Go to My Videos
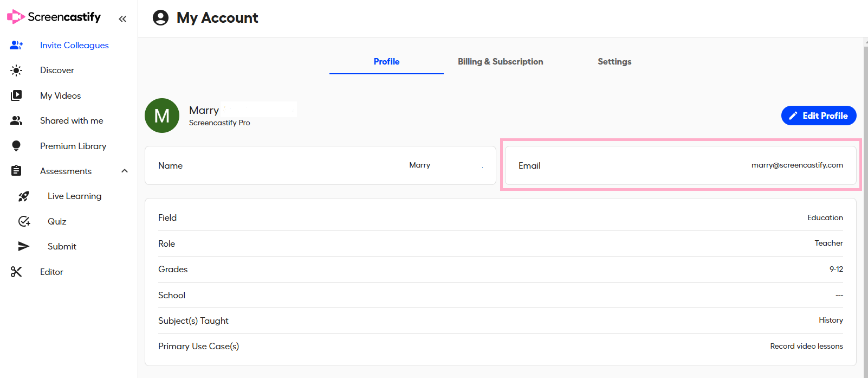 tap(60, 95)
